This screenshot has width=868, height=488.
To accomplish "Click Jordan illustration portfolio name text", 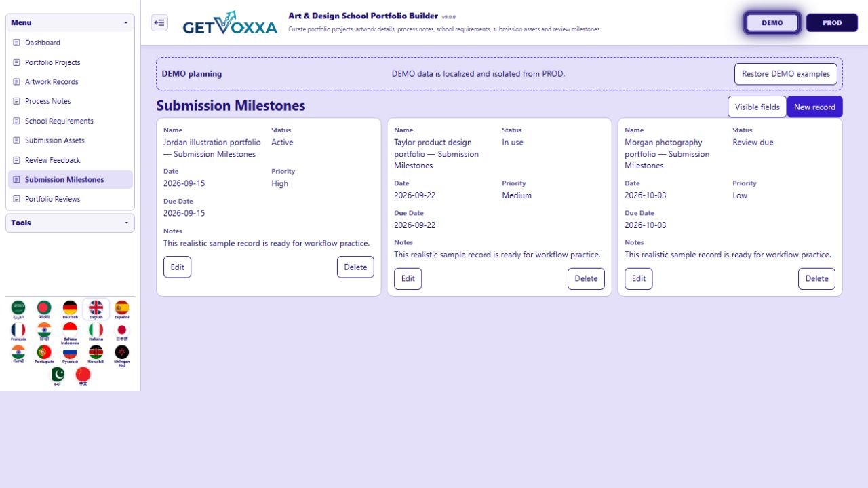I will 212,148.
